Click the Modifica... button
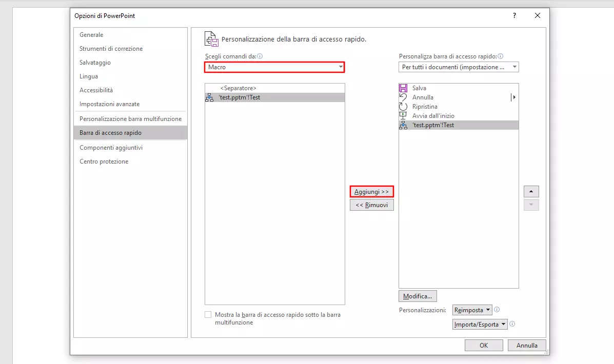 point(418,296)
